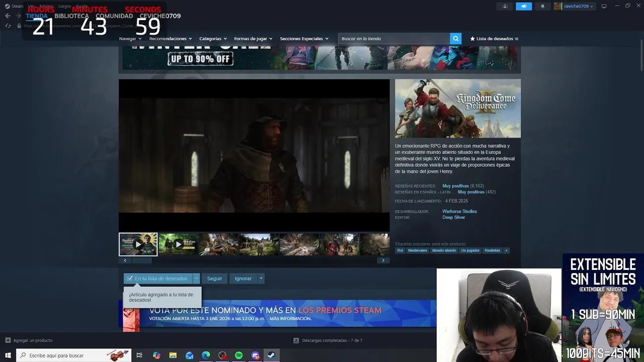Click the Rol tag
Viewport: 644px width, 362px height.
[x=400, y=250]
